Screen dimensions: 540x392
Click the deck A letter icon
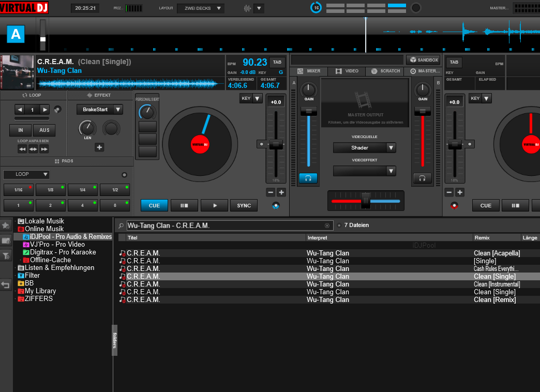(x=16, y=34)
